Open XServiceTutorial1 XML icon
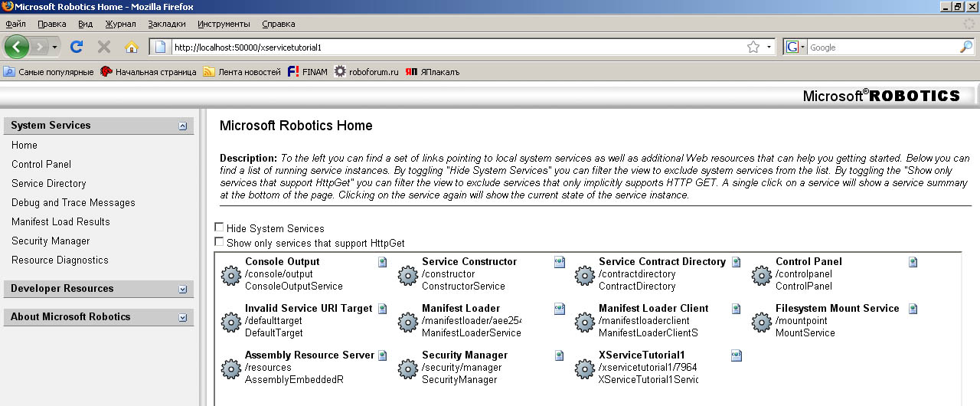Image resolution: width=980 pixels, height=406 pixels. [x=737, y=355]
